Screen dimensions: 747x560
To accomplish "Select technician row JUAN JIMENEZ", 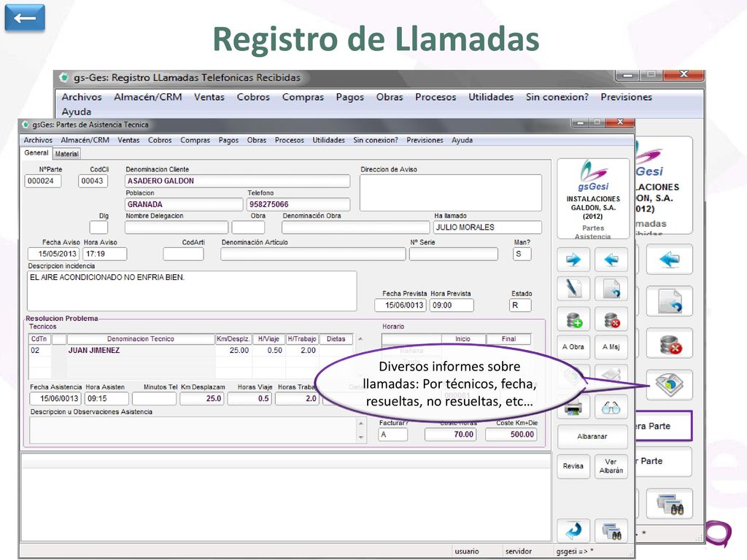I will pyautogui.click(x=190, y=350).
